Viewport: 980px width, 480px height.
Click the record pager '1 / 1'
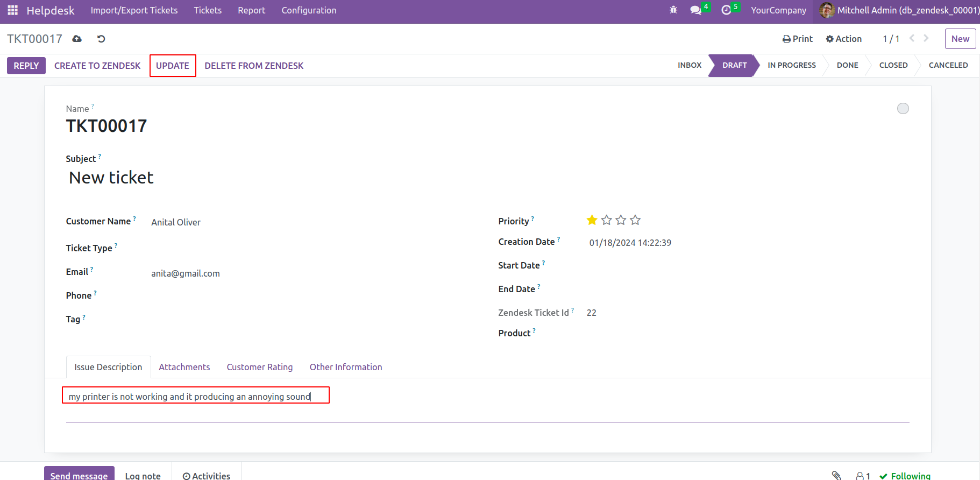coord(891,39)
